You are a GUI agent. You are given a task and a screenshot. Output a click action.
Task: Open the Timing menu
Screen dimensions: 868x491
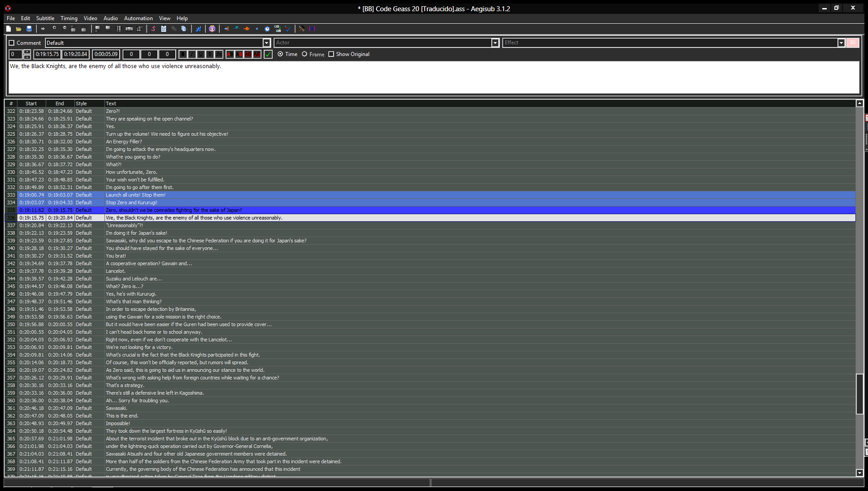(69, 18)
